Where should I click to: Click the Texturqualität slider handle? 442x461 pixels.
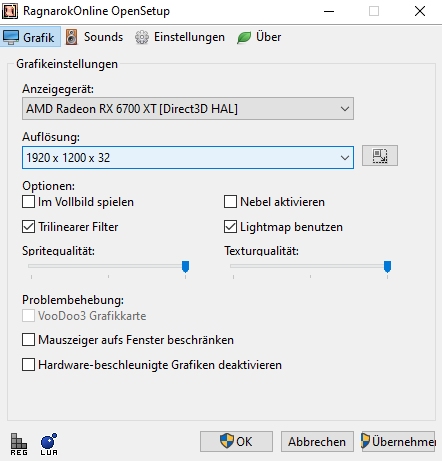[x=387, y=267]
